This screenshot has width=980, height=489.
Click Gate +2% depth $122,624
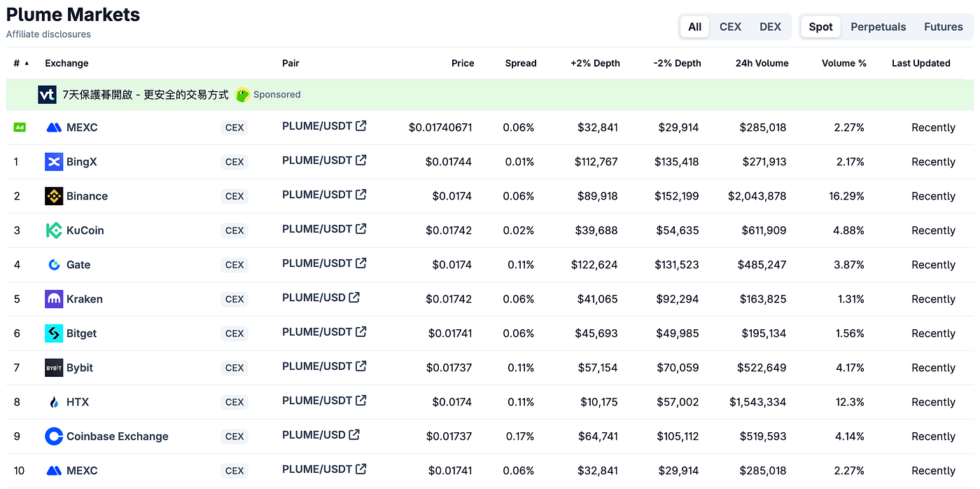coord(594,265)
